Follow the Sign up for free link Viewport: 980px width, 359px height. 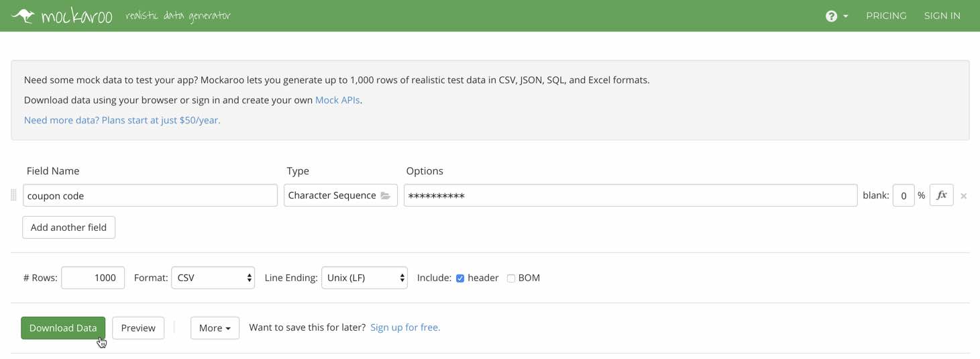(x=405, y=327)
